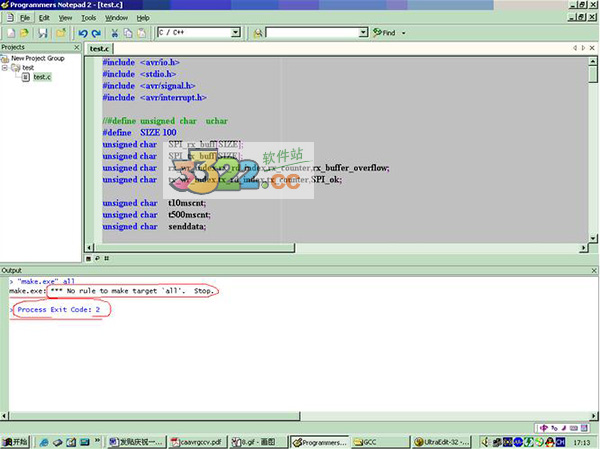The width and height of the screenshot is (600, 449).
Task: Collapse the test project tree node
Action: tap(5, 68)
